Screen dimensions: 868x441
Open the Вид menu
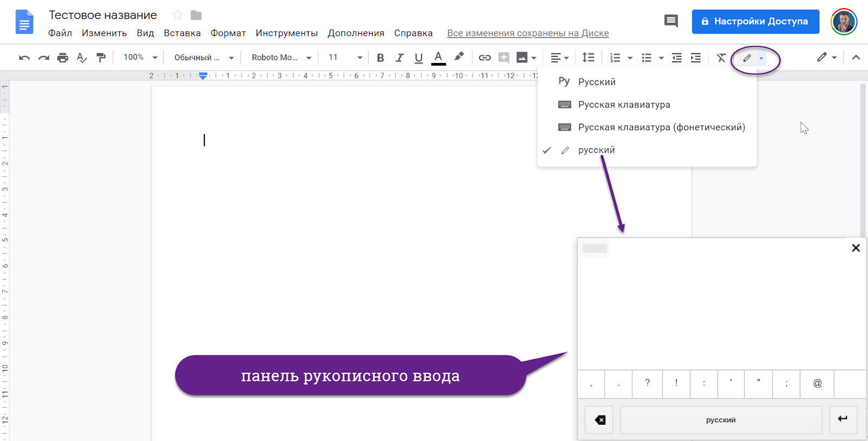click(145, 33)
